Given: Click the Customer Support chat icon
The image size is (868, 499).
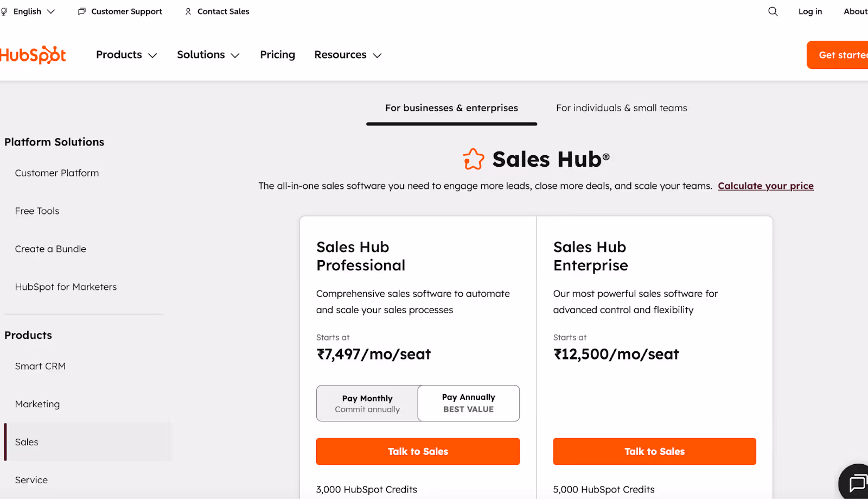Looking at the screenshot, I should (x=82, y=11).
